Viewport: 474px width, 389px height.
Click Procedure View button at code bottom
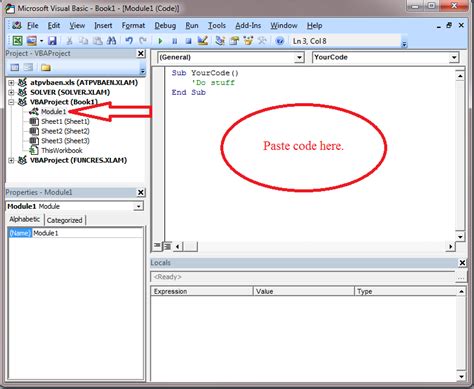[157, 246]
